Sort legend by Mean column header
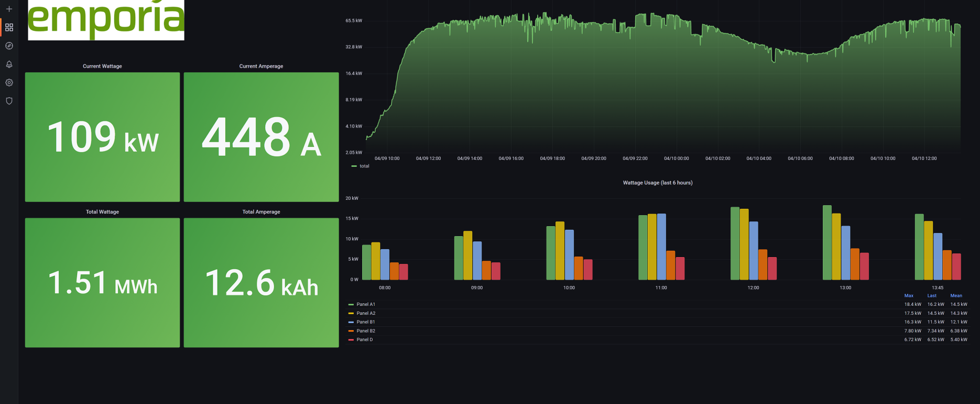This screenshot has height=404, width=980. pos(956,296)
